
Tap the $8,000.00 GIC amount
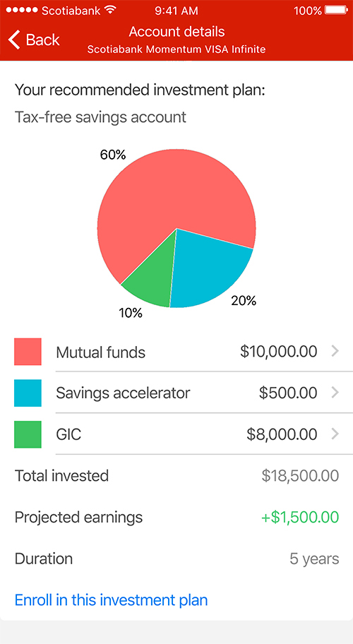282,434
